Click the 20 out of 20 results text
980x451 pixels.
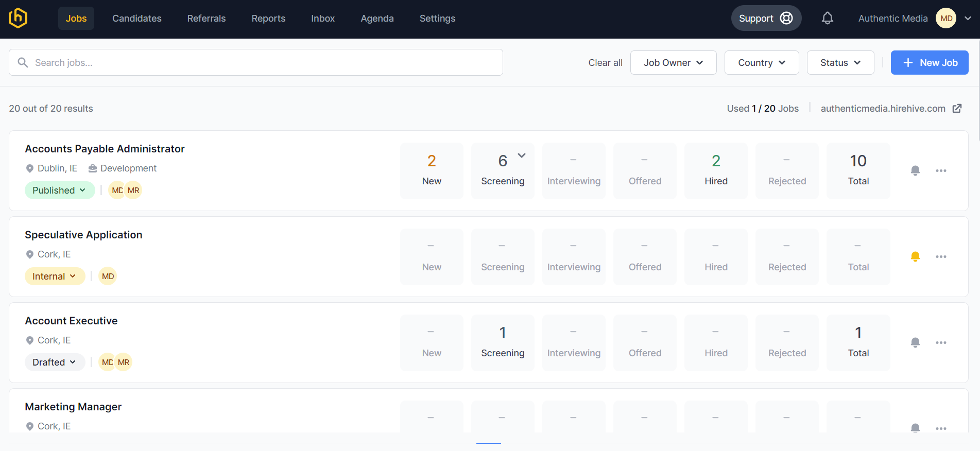[51, 109]
